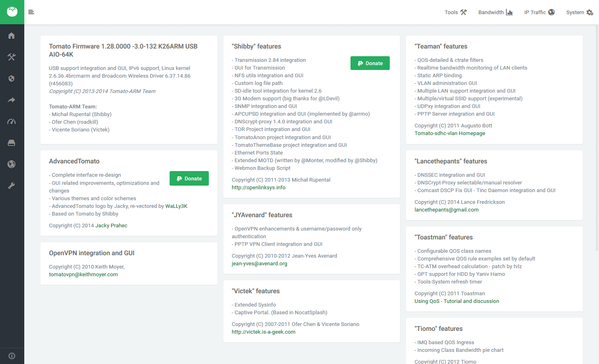This screenshot has width=599, height=364.
Task: Open Tomato-sdhc-vlan Homepage link
Action: tap(450, 133)
